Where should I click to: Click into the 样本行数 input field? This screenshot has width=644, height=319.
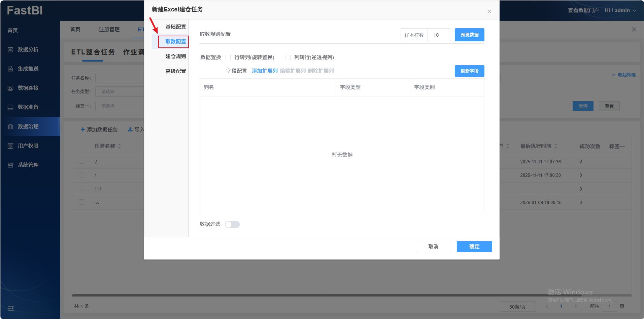439,35
